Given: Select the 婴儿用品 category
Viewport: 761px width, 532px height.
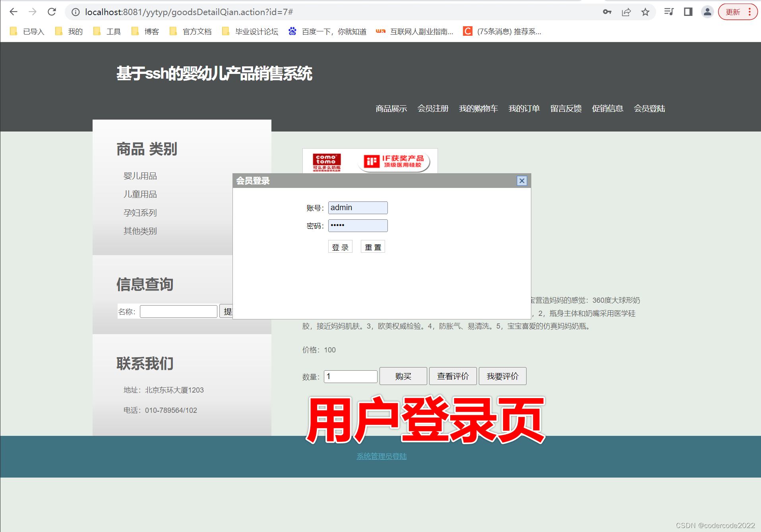Looking at the screenshot, I should (x=140, y=176).
